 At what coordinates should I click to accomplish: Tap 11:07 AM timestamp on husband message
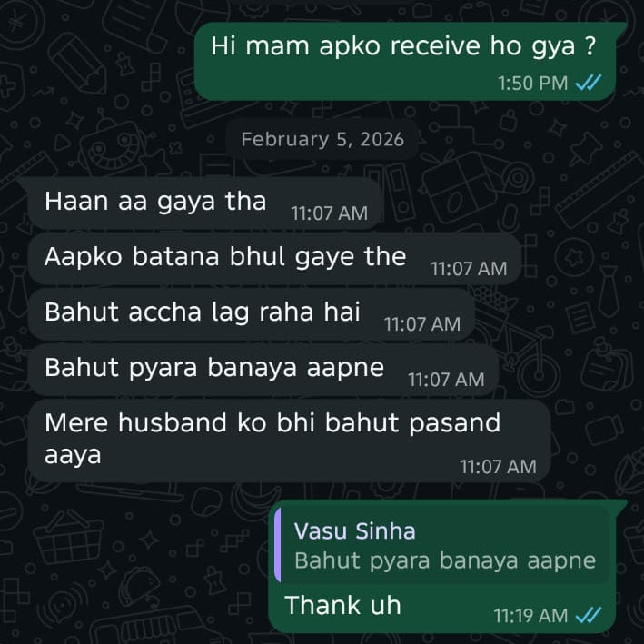pos(498,467)
